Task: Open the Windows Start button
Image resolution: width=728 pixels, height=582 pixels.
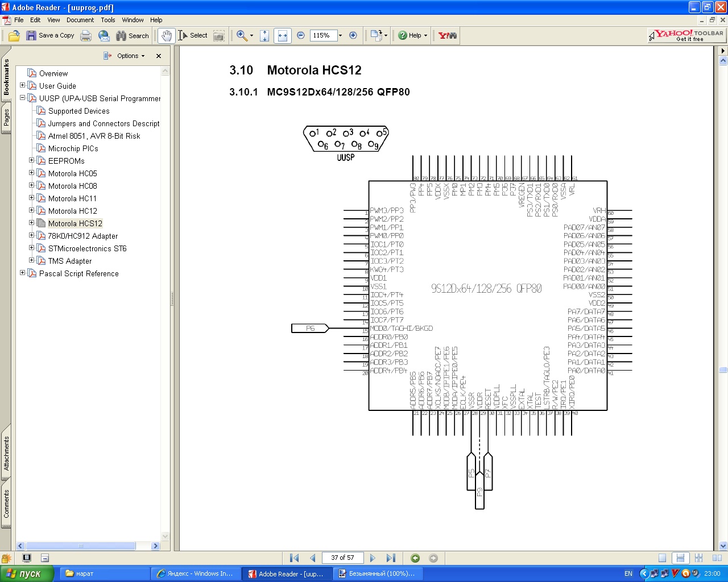Action: [27, 573]
